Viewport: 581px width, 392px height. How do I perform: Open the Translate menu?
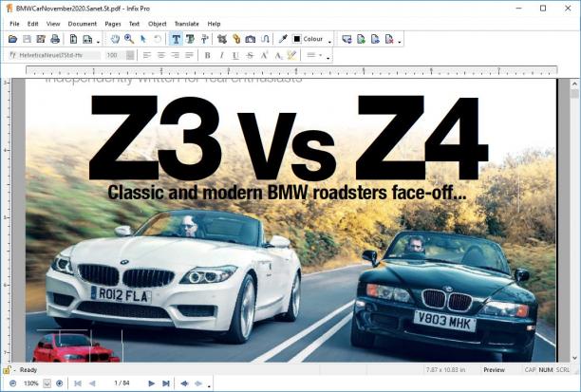pos(187,24)
